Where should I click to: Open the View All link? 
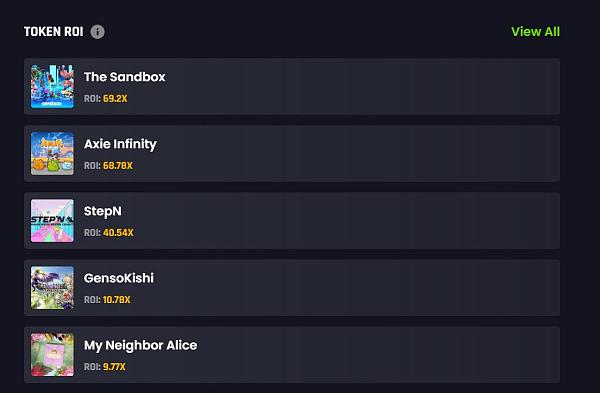(x=535, y=32)
